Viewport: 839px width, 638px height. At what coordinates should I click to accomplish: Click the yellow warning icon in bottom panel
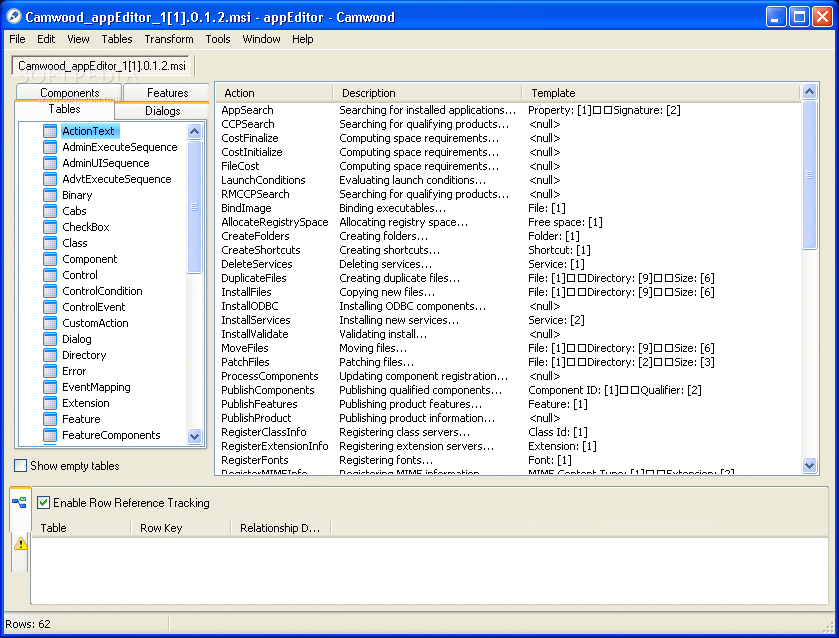tap(20, 544)
